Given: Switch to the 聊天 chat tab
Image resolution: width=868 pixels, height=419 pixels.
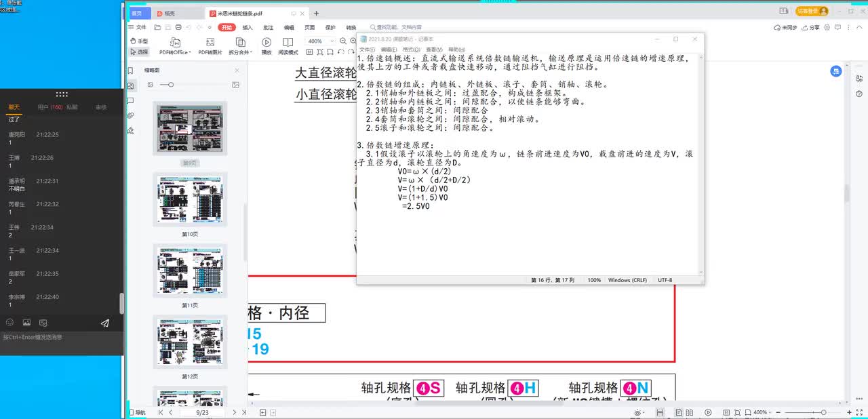Looking at the screenshot, I should pyautogui.click(x=14, y=107).
